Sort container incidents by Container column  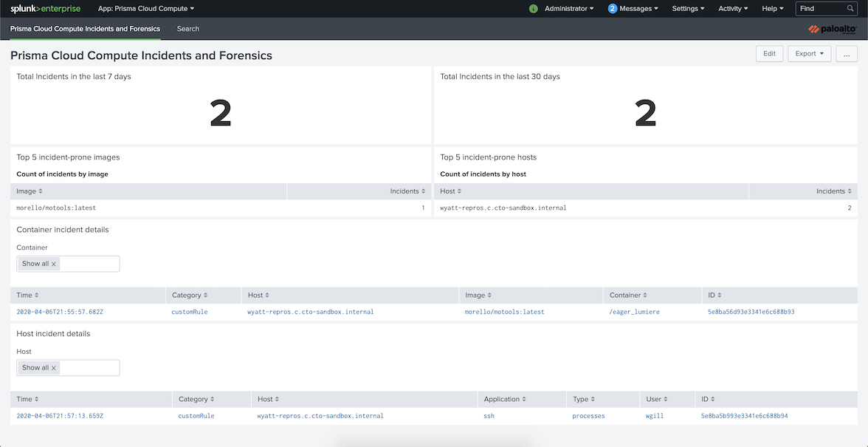(x=627, y=296)
